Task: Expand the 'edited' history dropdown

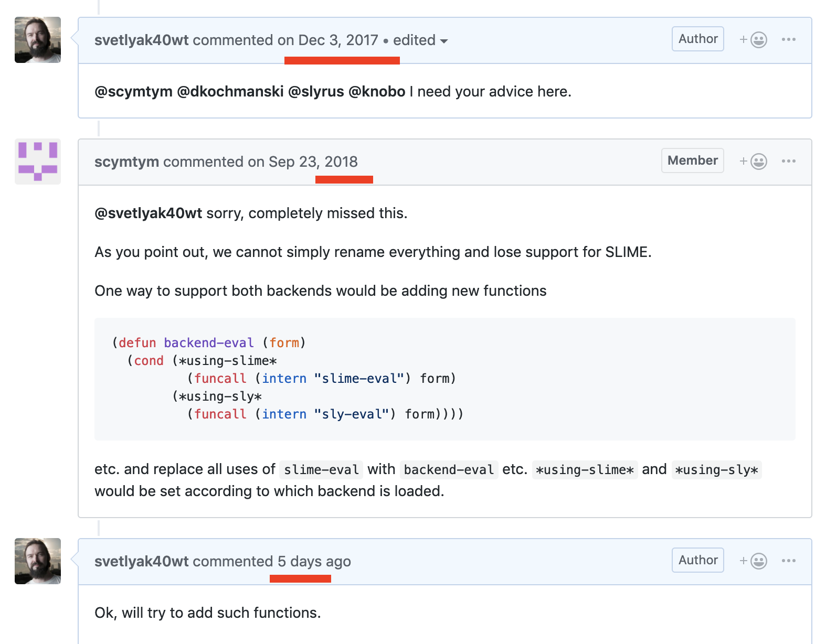Action: 420,40
